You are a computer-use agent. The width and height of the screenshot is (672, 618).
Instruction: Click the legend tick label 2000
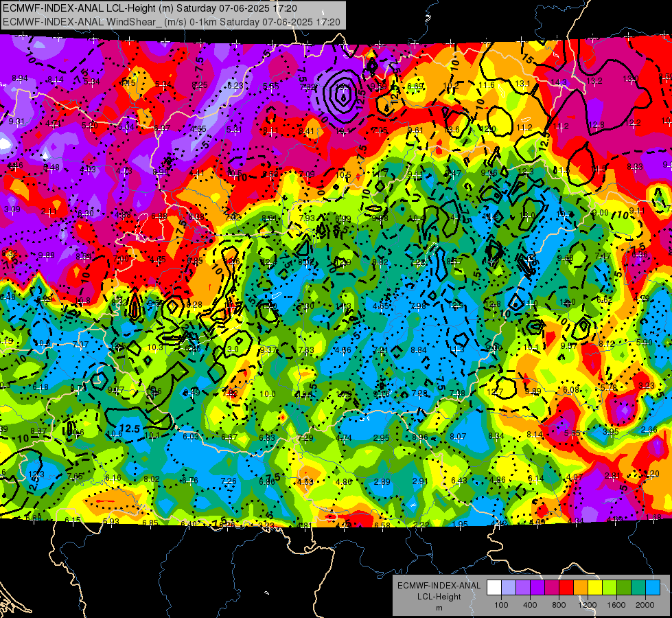coord(645,605)
